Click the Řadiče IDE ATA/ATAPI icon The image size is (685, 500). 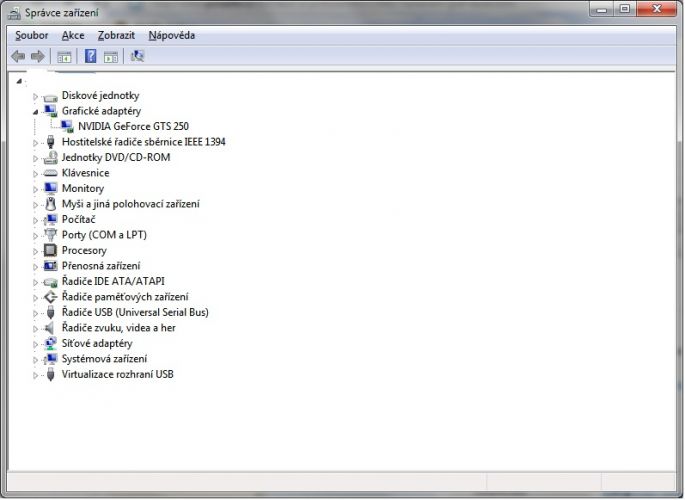pyautogui.click(x=51, y=283)
